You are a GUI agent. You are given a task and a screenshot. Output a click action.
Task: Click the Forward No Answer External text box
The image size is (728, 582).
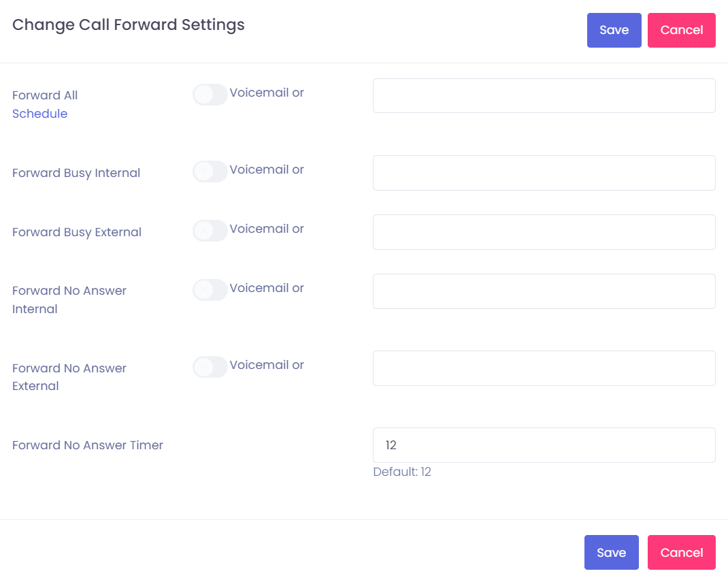544,368
